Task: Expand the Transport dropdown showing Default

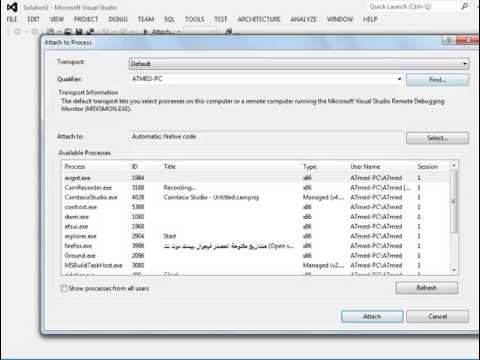Action: click(299, 64)
